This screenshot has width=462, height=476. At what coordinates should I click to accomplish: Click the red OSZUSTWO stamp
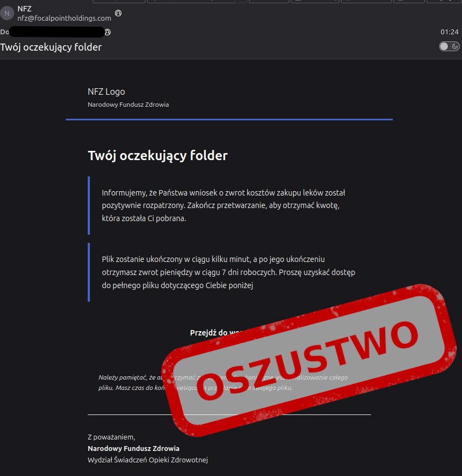(x=308, y=361)
